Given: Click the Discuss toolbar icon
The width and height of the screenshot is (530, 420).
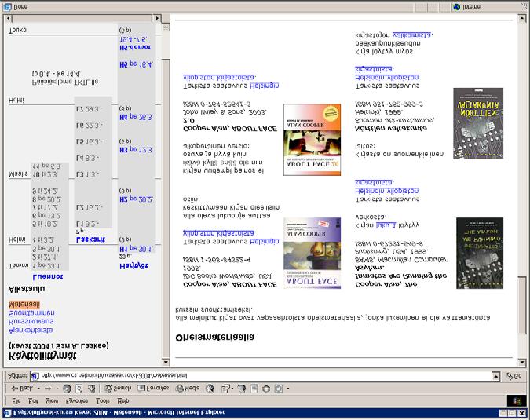Looking at the screenshot, I should coord(266,389).
